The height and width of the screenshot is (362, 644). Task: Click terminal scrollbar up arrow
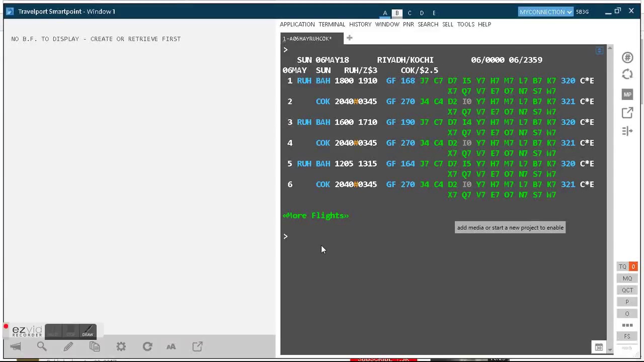pyautogui.click(x=610, y=48)
